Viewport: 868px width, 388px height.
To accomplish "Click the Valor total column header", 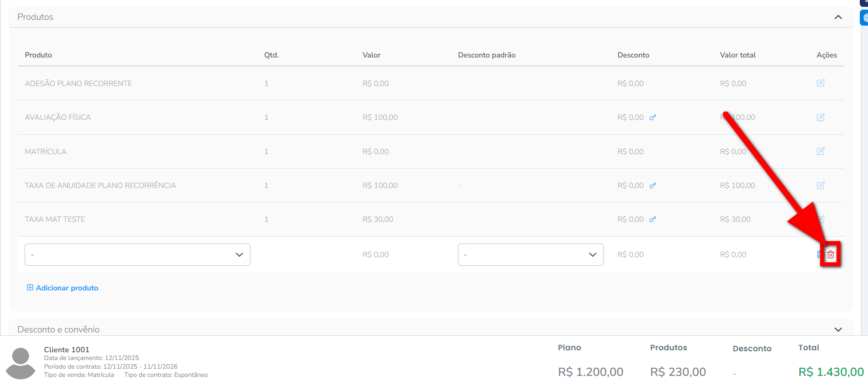I will pos(737,55).
